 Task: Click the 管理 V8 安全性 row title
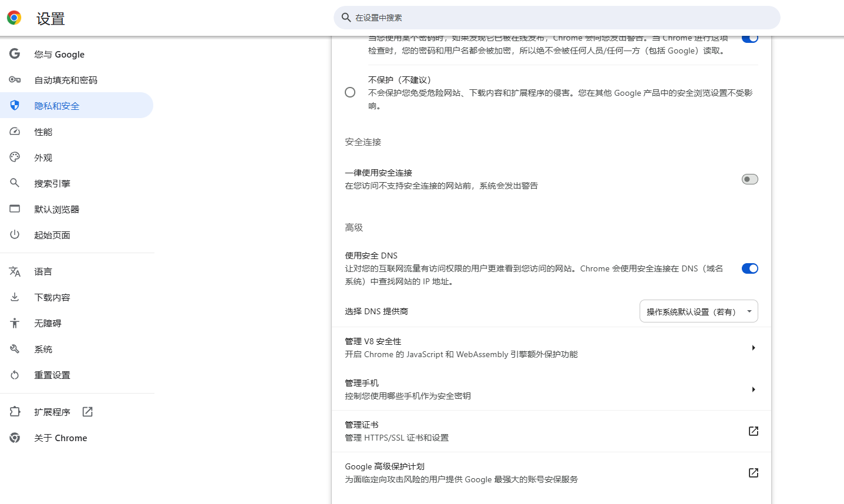tap(373, 341)
